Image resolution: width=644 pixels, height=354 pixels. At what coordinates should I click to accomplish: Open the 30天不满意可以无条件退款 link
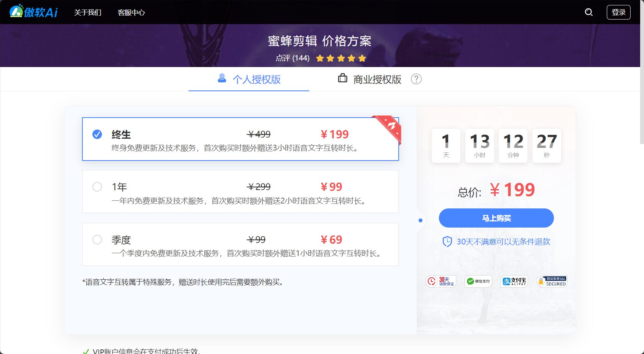(x=503, y=242)
